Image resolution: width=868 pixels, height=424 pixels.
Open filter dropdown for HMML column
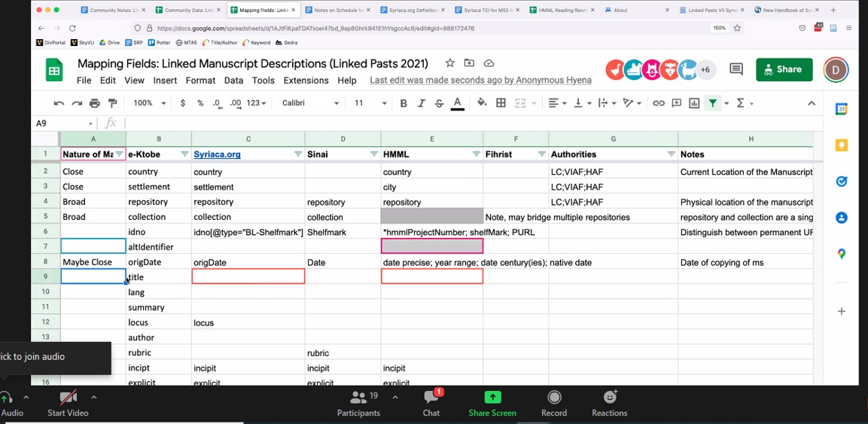(x=476, y=154)
